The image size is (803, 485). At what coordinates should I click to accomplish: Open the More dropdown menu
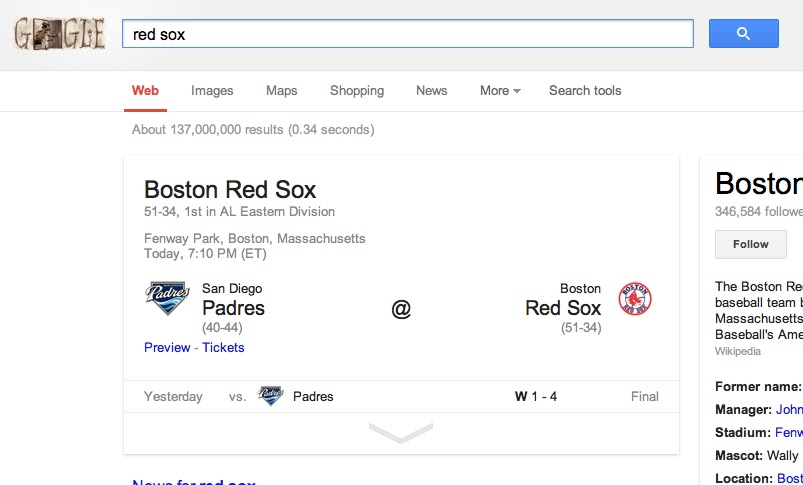point(500,91)
